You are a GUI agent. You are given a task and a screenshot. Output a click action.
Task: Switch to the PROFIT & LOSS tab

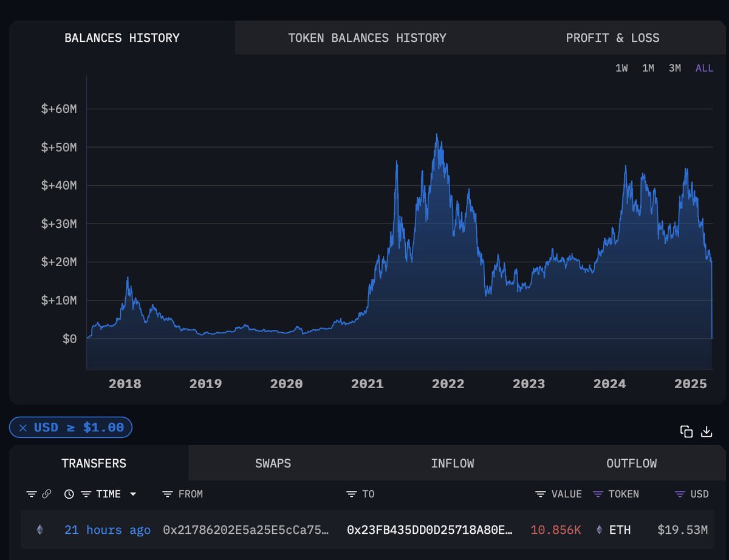612,38
